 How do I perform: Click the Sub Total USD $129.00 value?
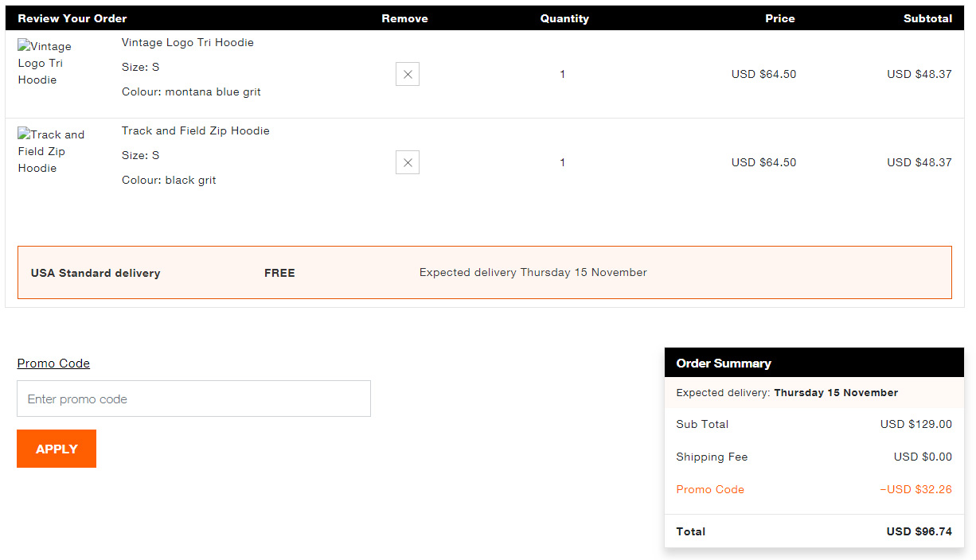pos(915,424)
